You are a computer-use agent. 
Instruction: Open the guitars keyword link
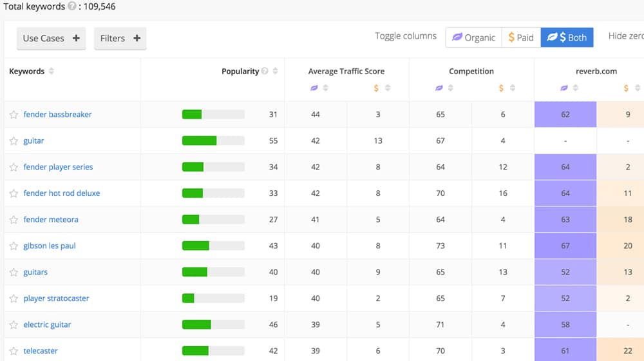click(35, 272)
